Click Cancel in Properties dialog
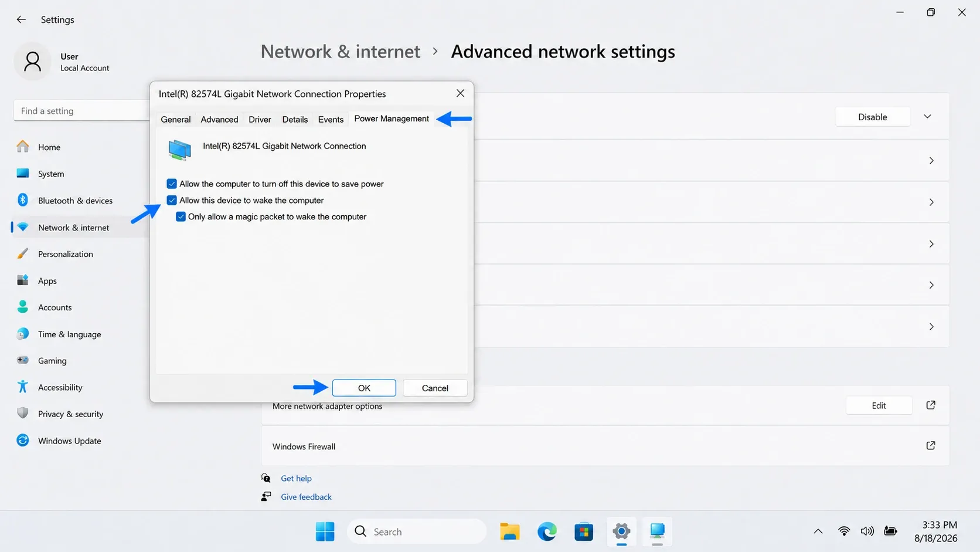Viewport: 980px width, 552px height. pyautogui.click(x=435, y=388)
